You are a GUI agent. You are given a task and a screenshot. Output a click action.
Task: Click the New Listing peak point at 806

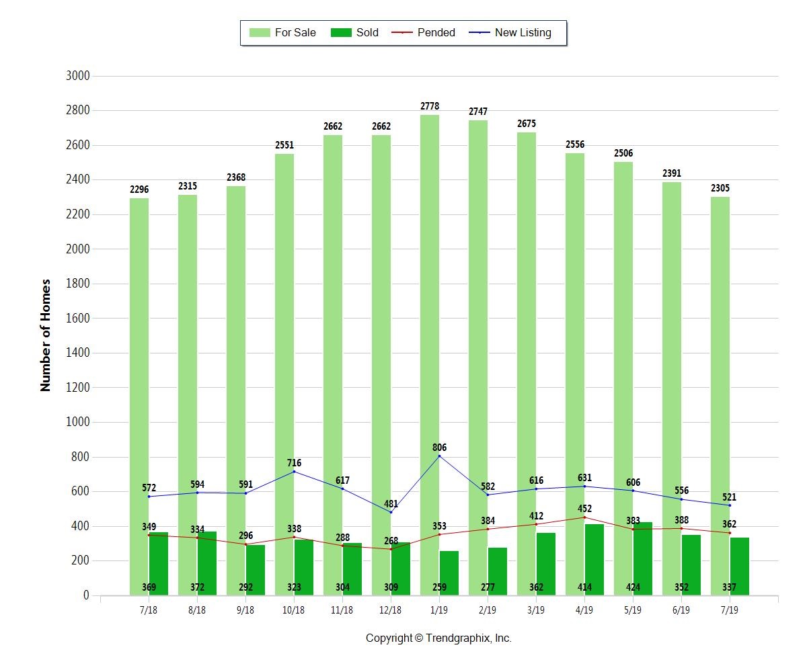pos(440,456)
